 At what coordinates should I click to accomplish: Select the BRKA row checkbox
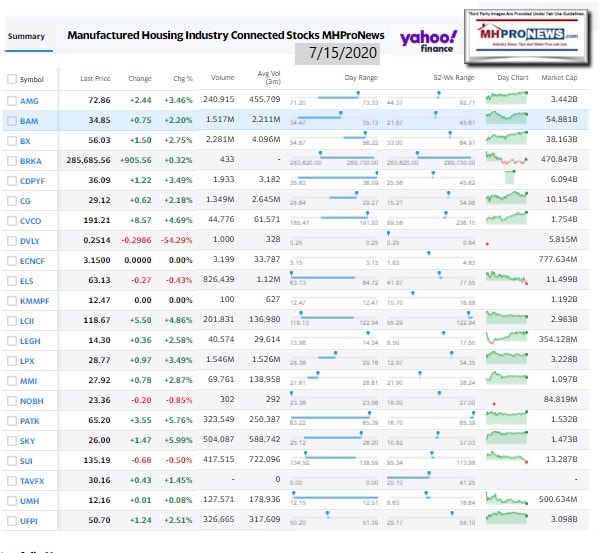11,161
